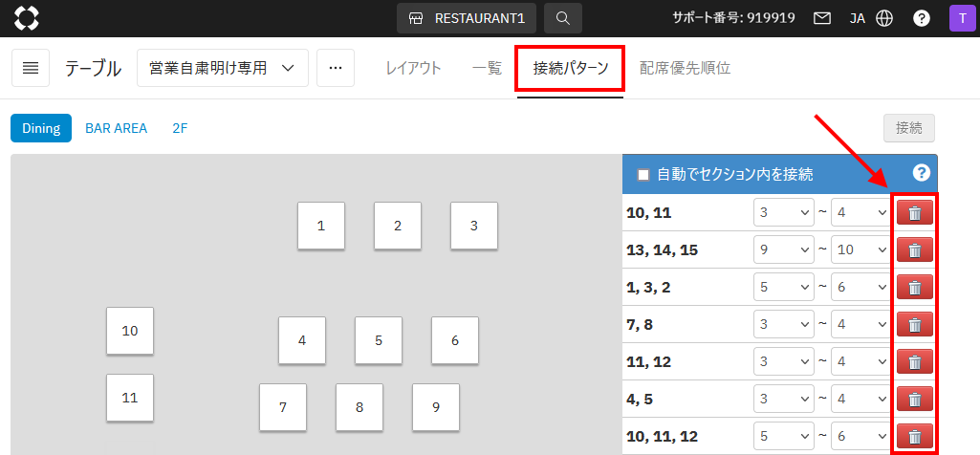
Task: Open maximum guests dropdown for row 10, 11
Action: (861, 212)
